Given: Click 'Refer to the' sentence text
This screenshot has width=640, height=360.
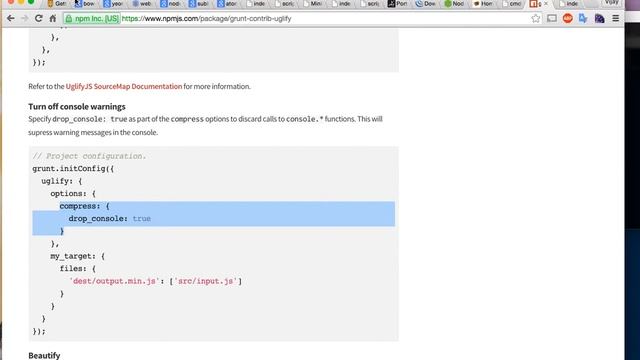Looking at the screenshot, I should pyautogui.click(x=46, y=87).
